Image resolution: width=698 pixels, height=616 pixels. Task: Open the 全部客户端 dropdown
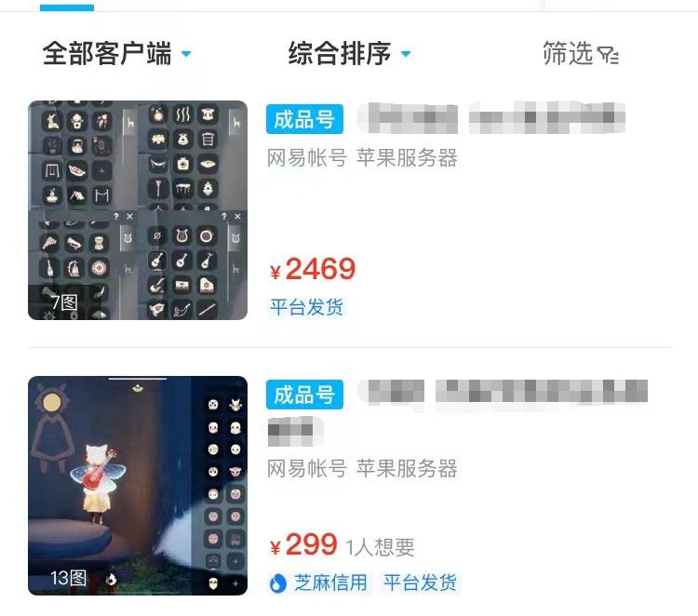point(116,53)
